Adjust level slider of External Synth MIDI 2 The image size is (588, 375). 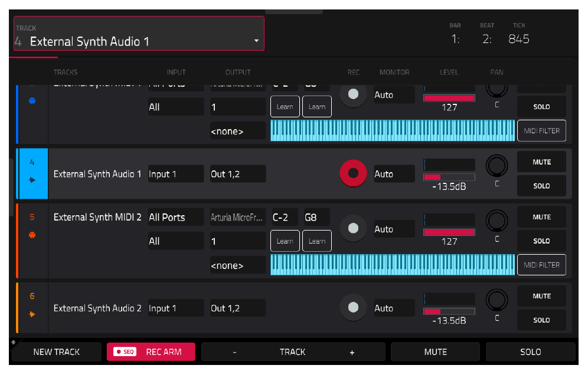(449, 232)
